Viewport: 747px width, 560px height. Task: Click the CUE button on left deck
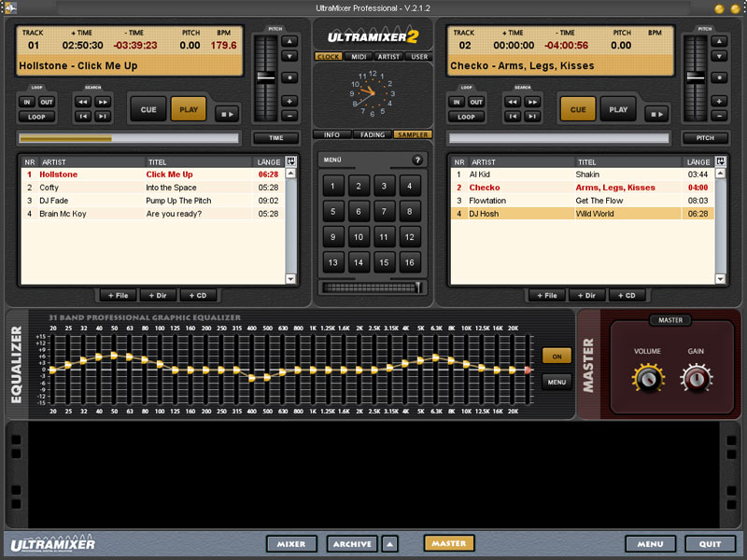pyautogui.click(x=148, y=109)
